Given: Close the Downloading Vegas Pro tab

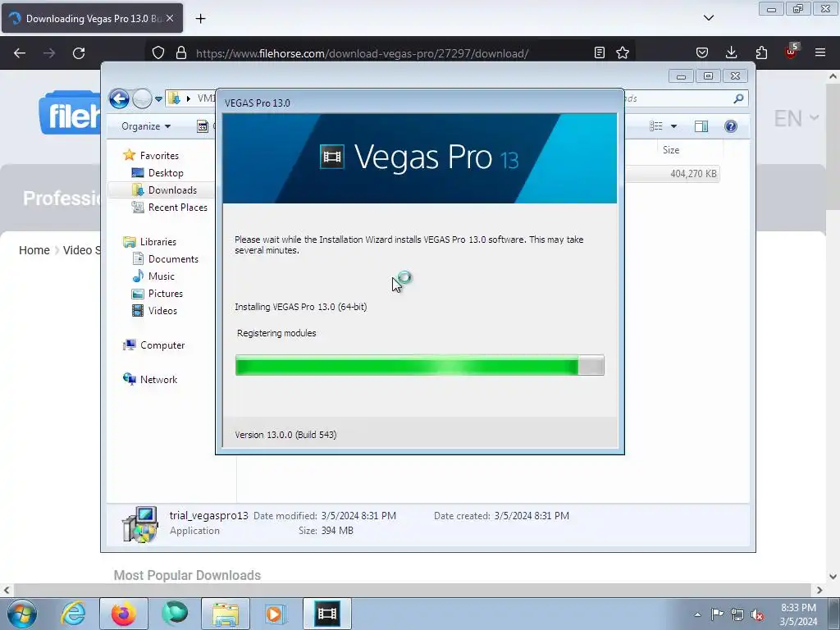Looking at the screenshot, I should tap(170, 18).
